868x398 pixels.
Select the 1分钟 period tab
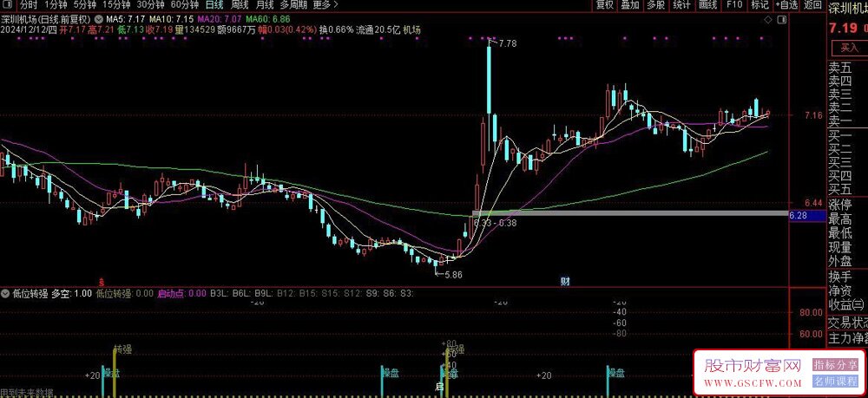(56, 5)
